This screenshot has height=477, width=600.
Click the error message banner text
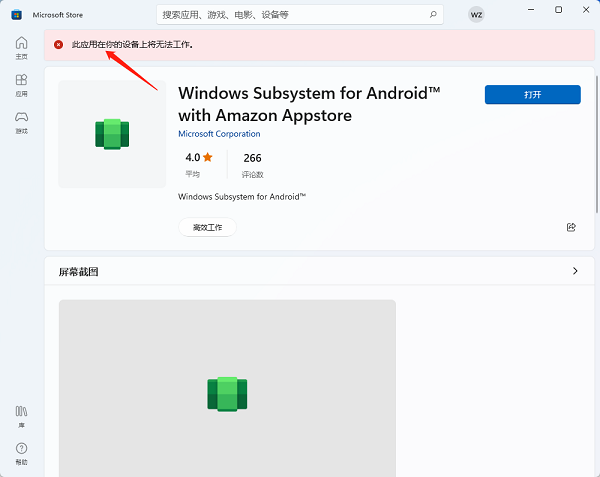132,45
